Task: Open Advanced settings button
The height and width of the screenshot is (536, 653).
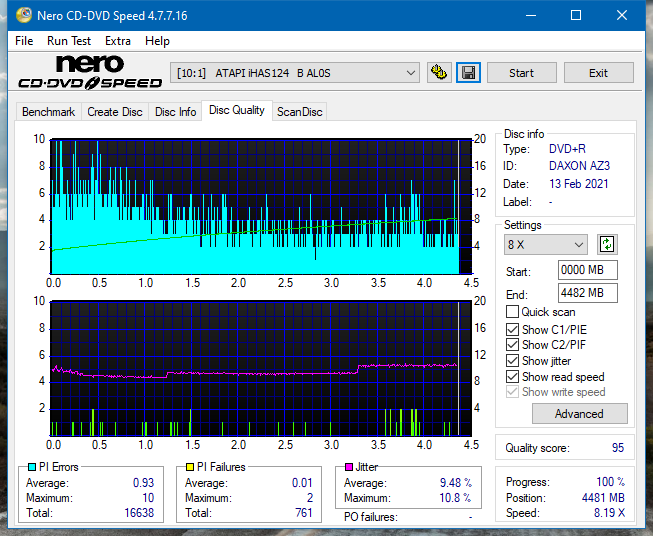Action: click(579, 414)
